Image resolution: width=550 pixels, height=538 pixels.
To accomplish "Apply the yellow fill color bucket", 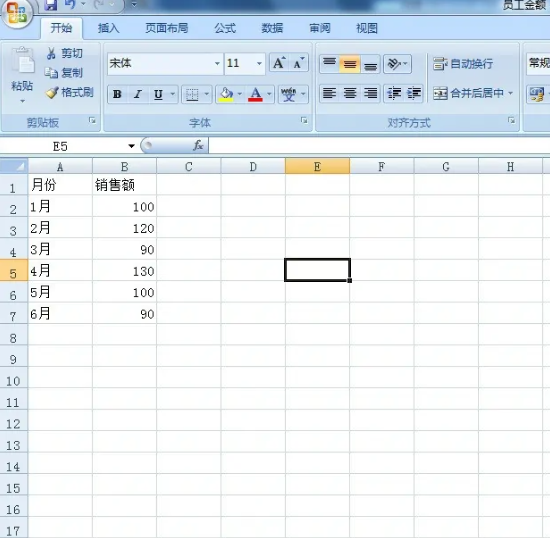I will (226, 94).
